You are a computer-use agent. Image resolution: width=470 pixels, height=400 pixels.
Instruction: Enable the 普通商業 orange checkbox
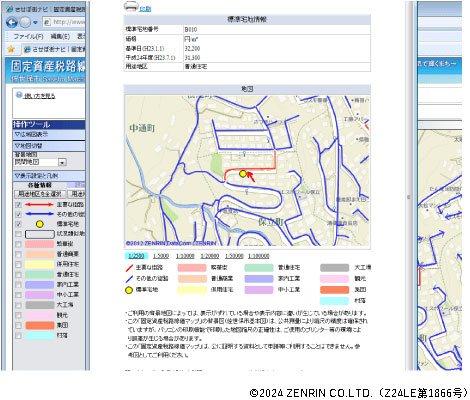[x=19, y=255]
